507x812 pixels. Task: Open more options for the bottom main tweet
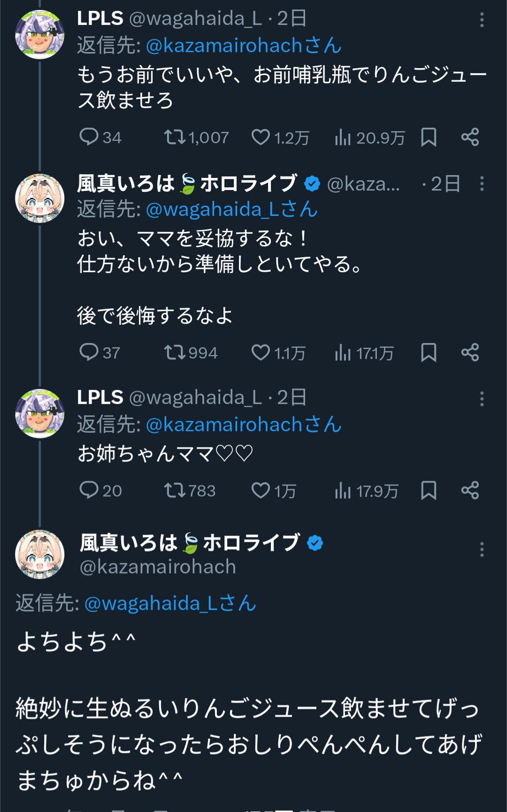pos(482,550)
